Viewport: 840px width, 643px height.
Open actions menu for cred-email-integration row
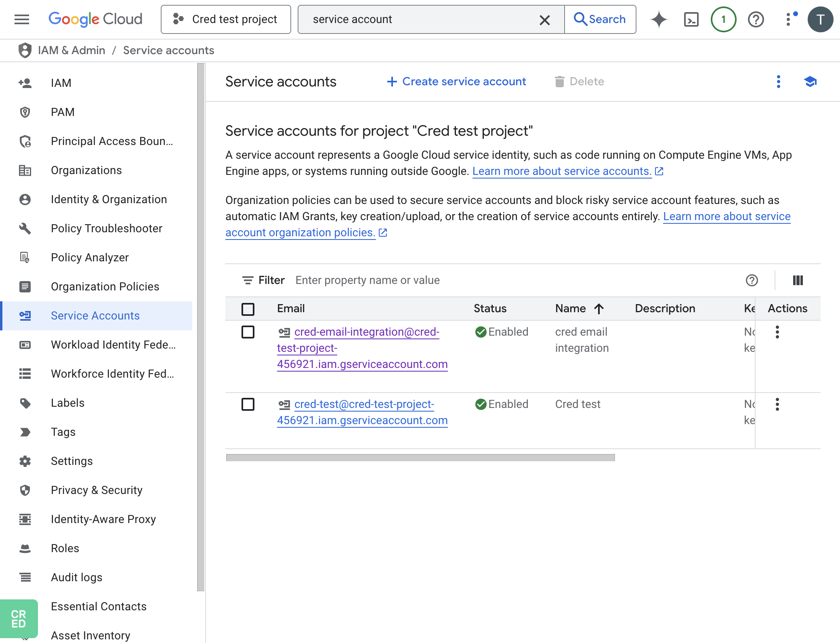[777, 332]
